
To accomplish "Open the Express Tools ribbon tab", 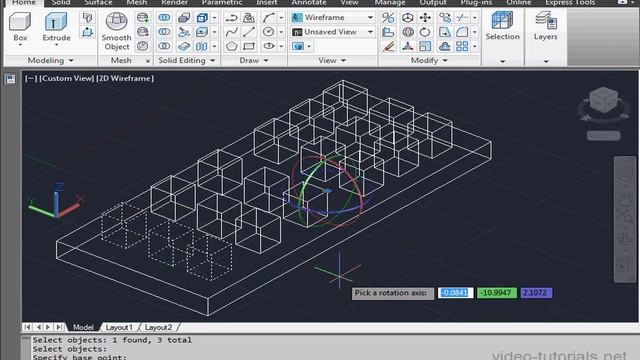I will (570, 2).
